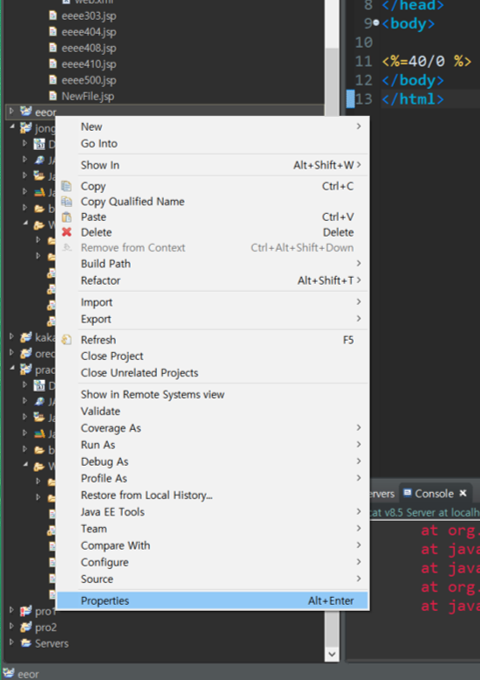Click the Copy Qualified Name icon
This screenshot has height=680, width=480.
coord(66,202)
